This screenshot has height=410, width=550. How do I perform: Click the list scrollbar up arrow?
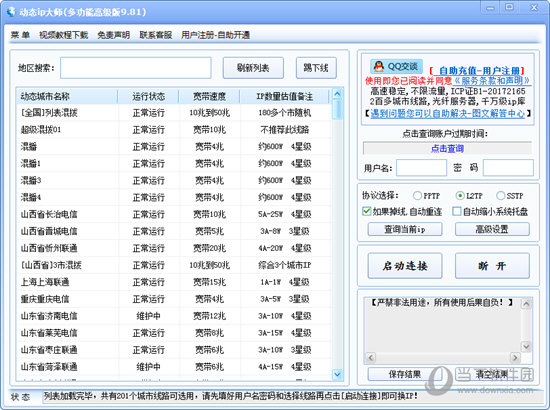pos(337,94)
